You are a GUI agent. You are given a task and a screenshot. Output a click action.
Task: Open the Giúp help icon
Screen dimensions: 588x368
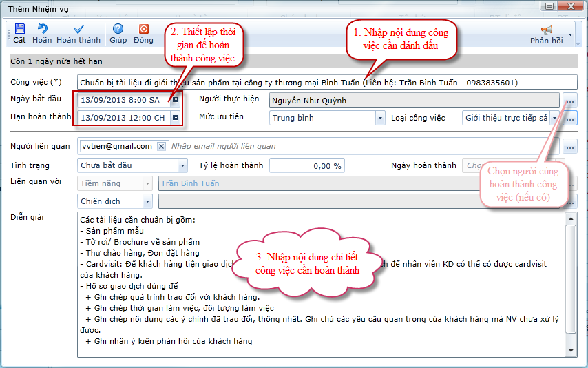coord(118,29)
